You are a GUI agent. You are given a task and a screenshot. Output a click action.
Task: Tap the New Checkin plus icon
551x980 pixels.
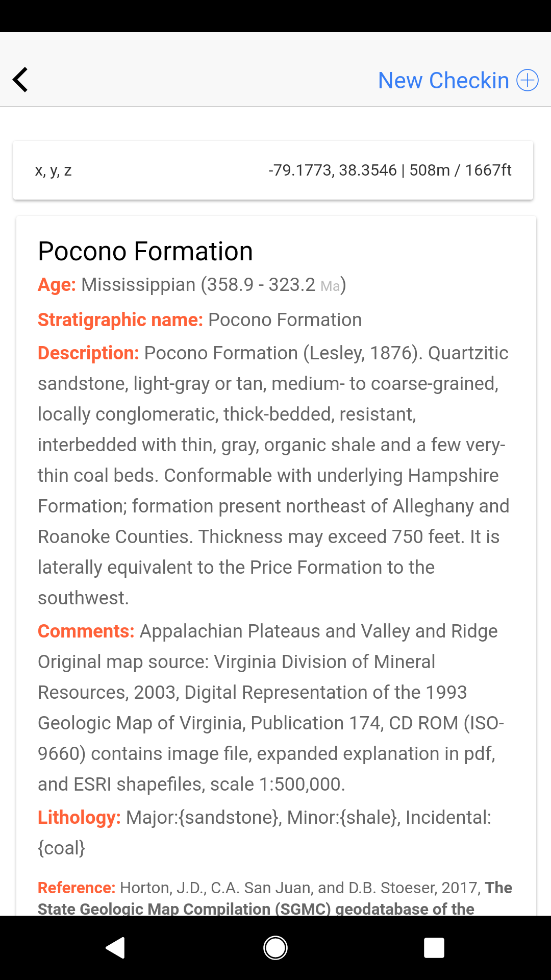528,80
